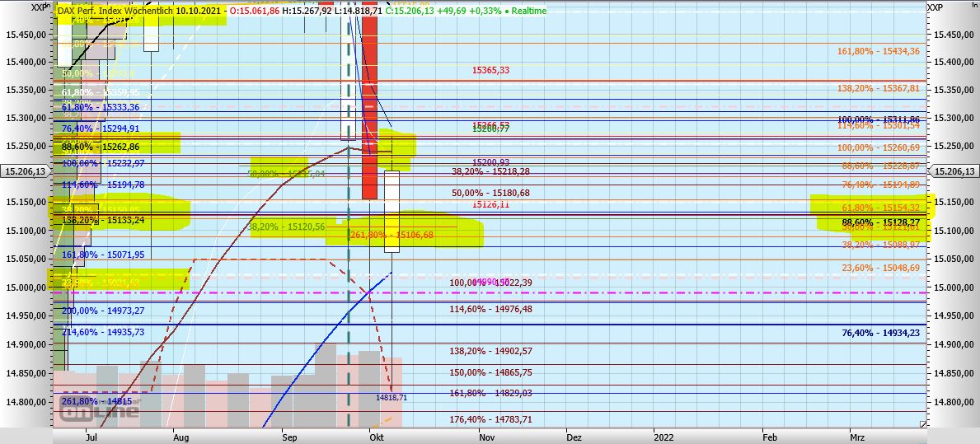
Task: Click the red 15365,33 level label
Action: click(490, 71)
